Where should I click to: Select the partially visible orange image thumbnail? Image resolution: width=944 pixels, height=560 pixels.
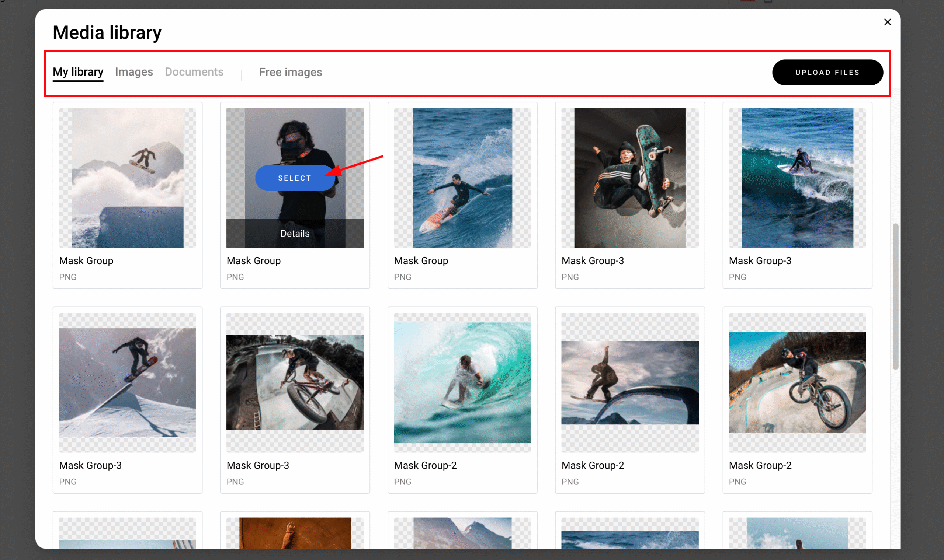pos(295,533)
